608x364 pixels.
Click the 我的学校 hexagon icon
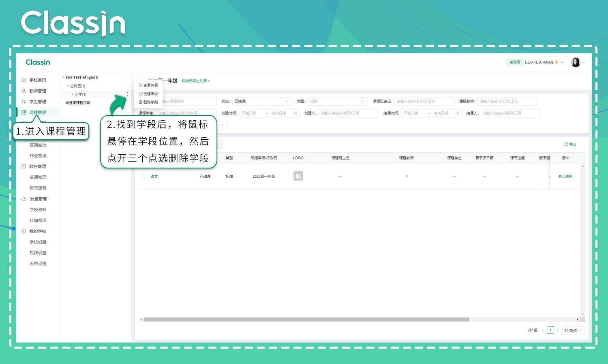pyautogui.click(x=24, y=232)
